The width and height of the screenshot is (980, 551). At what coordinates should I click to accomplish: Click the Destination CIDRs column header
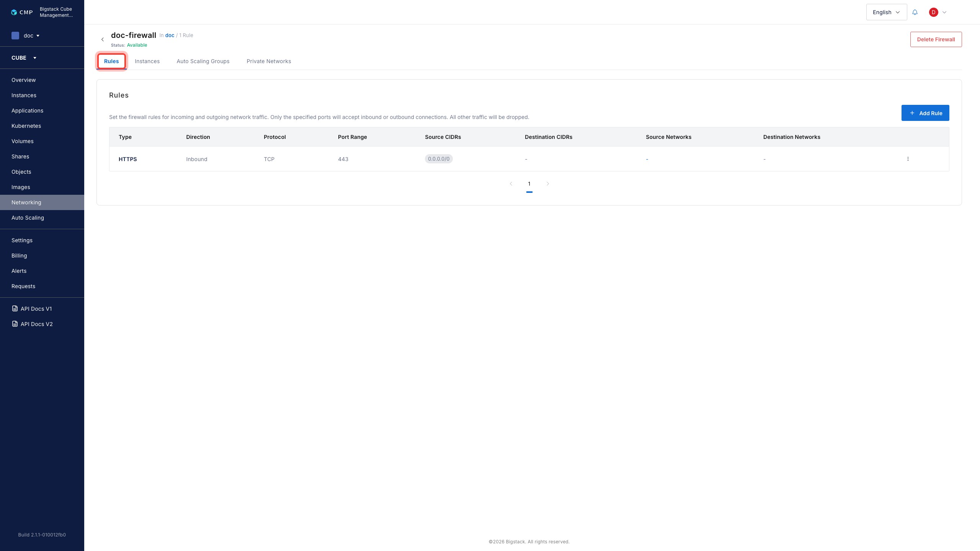point(549,137)
